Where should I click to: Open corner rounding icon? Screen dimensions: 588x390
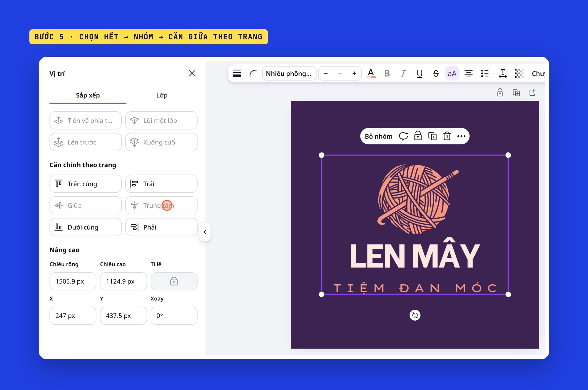(253, 73)
